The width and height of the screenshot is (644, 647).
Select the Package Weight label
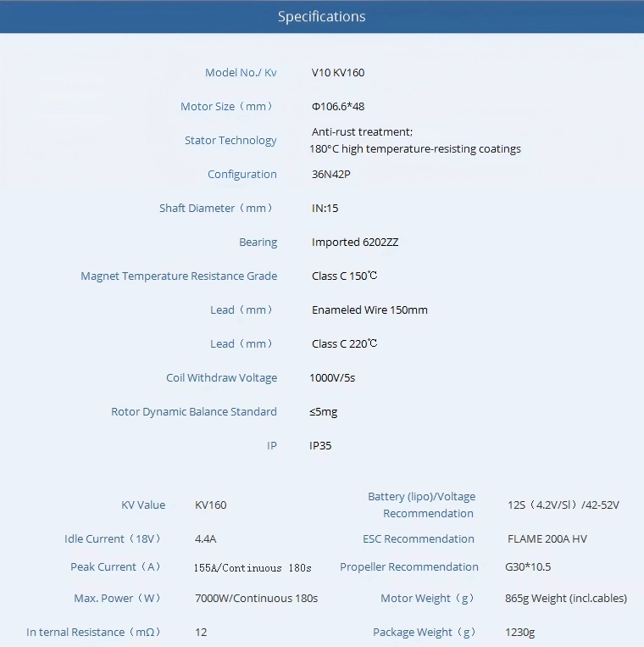click(425, 633)
